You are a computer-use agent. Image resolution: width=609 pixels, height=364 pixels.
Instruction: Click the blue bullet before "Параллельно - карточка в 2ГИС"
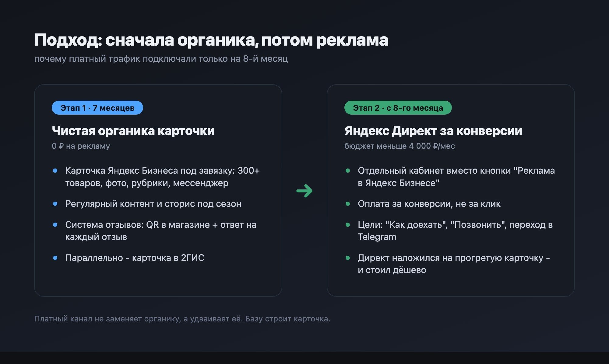pyautogui.click(x=55, y=258)
